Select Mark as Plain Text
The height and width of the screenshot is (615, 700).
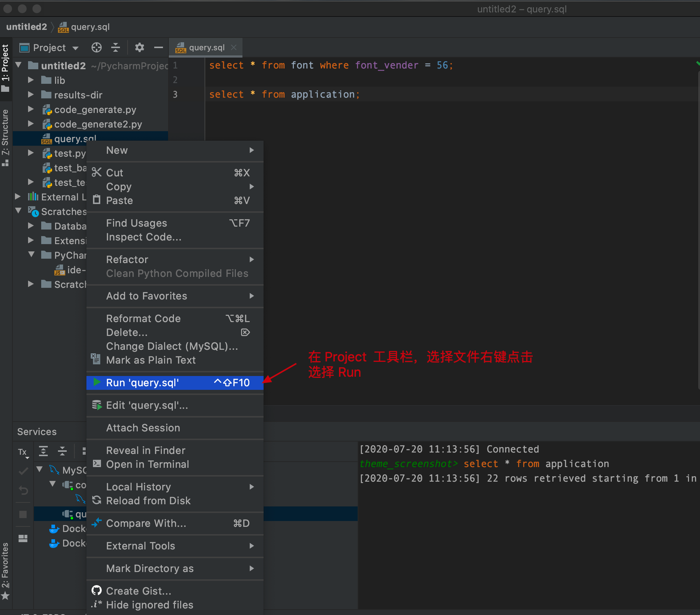pos(175,360)
